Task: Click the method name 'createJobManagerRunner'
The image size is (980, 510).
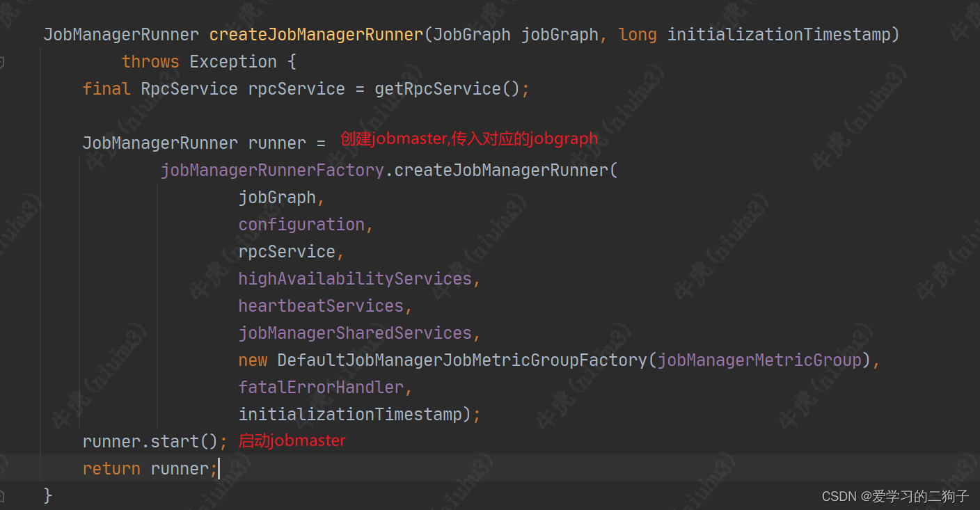Action: coord(315,34)
